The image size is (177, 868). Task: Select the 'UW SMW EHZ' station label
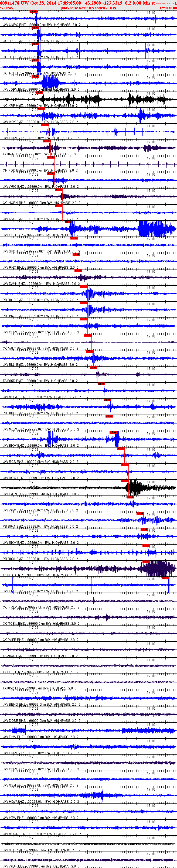(13, 542)
